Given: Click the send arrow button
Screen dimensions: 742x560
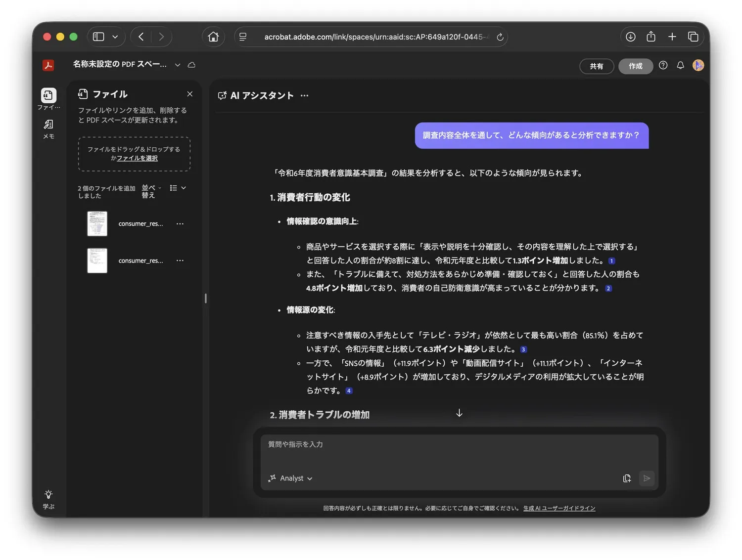Looking at the screenshot, I should pos(646,478).
